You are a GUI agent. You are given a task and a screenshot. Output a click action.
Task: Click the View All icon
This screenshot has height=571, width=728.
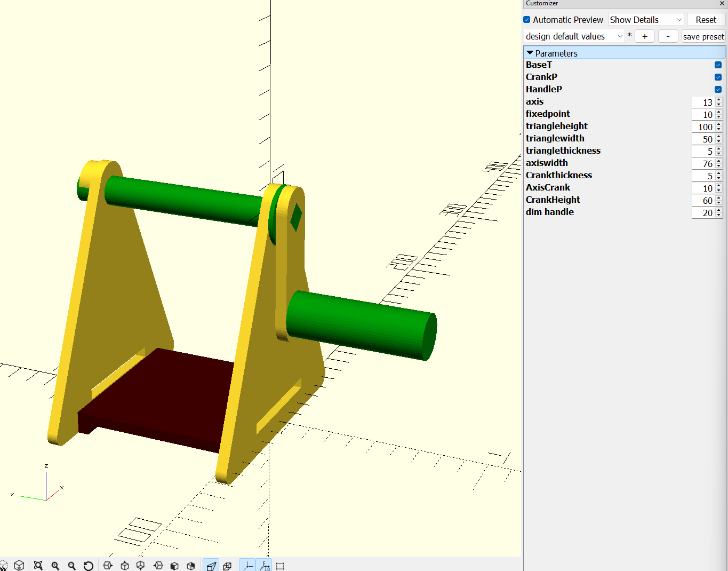coord(38,566)
